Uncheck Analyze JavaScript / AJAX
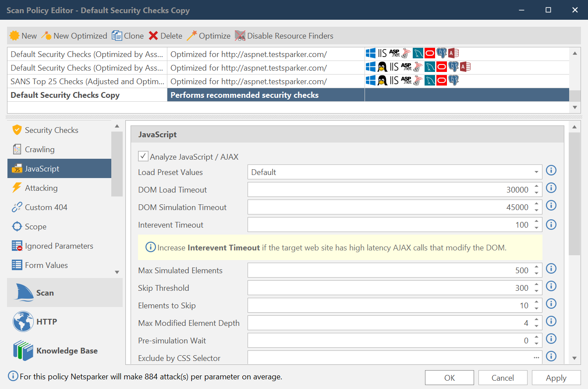 (143, 156)
